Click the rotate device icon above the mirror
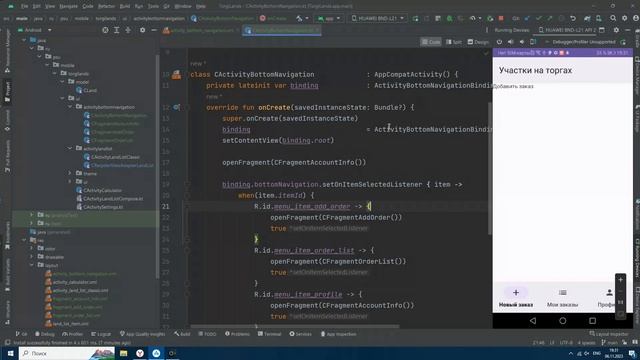The width and height of the screenshot is (640, 360). [x=533, y=42]
